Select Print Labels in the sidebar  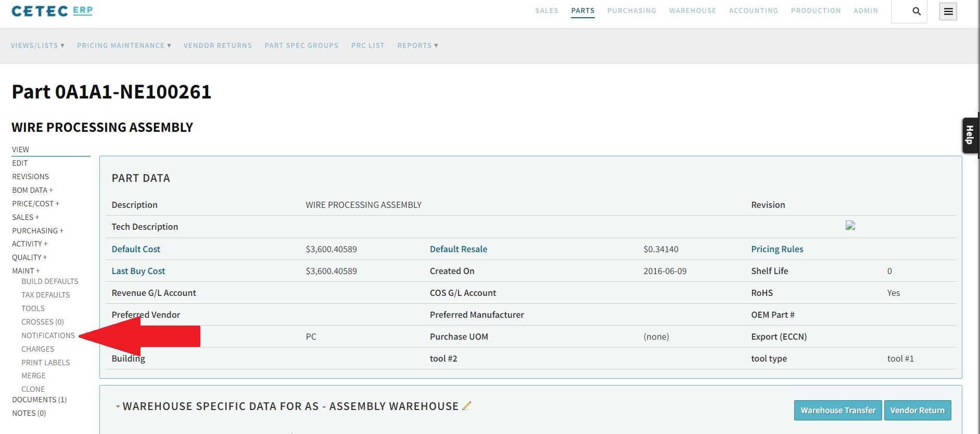(45, 363)
